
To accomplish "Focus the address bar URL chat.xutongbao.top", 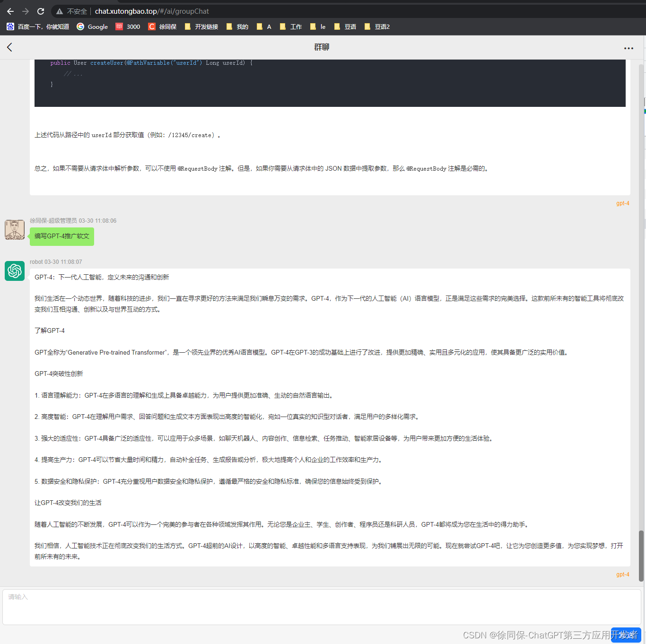I will [x=152, y=11].
